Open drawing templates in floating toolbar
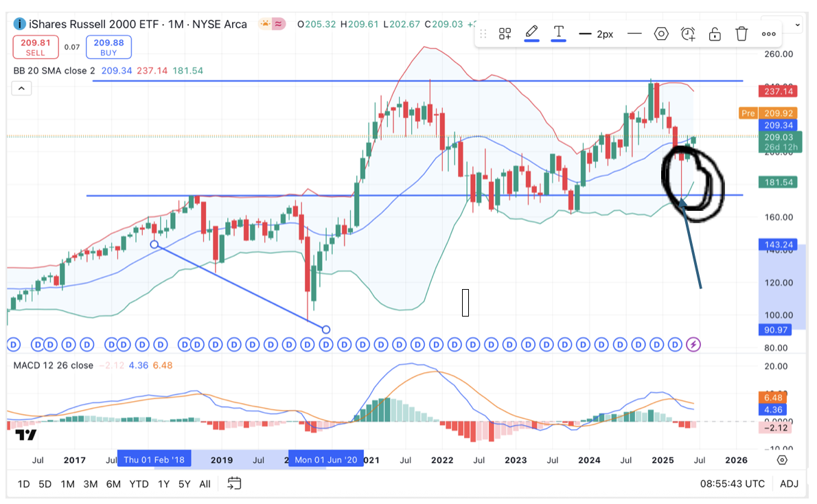This screenshot has height=504, width=817. point(505,34)
